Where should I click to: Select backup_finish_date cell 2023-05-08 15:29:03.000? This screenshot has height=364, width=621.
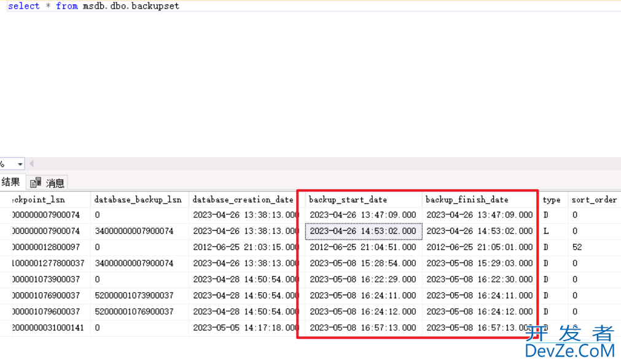[x=479, y=263]
